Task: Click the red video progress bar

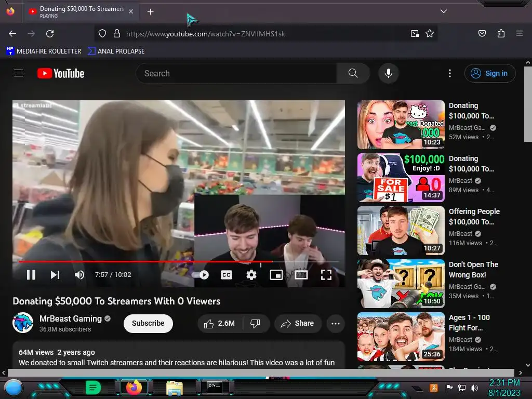Action: coord(179,262)
